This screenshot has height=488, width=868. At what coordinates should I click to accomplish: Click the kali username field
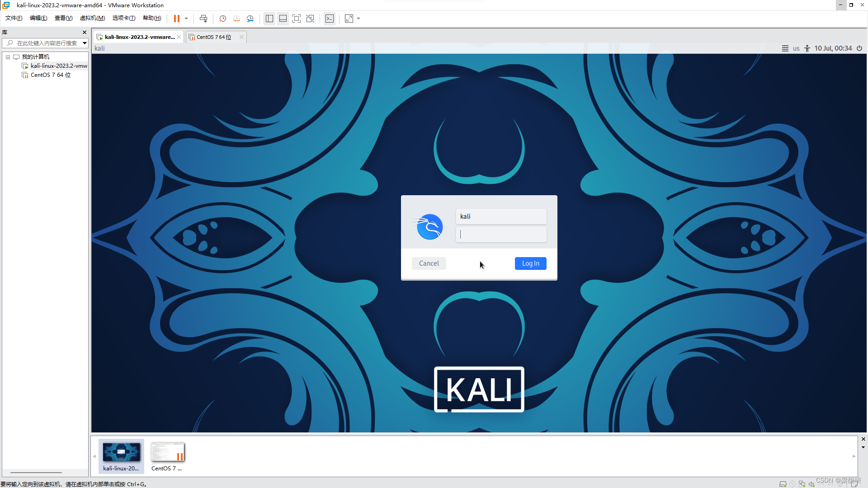click(x=501, y=216)
